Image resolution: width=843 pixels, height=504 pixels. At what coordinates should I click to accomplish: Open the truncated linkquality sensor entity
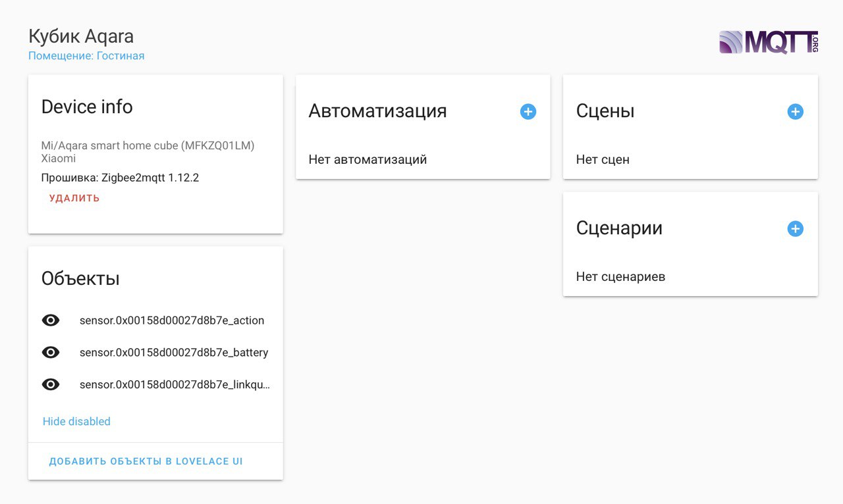175,384
